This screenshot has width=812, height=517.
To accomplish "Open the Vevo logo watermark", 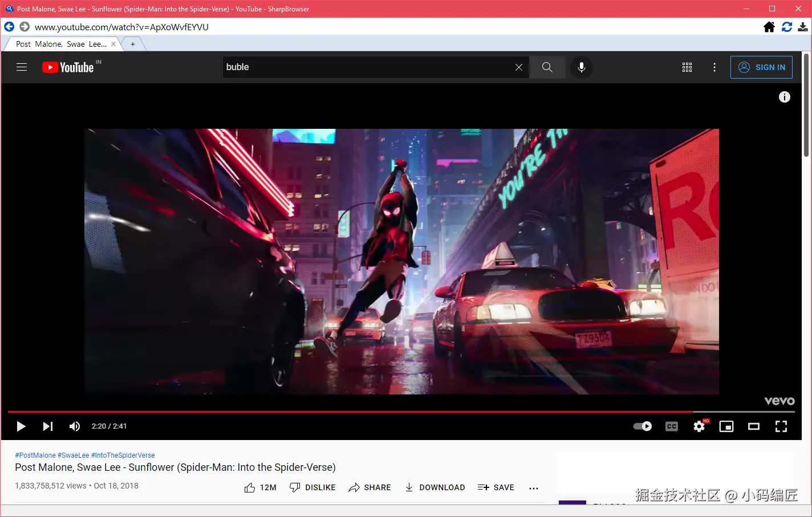I will tap(779, 401).
